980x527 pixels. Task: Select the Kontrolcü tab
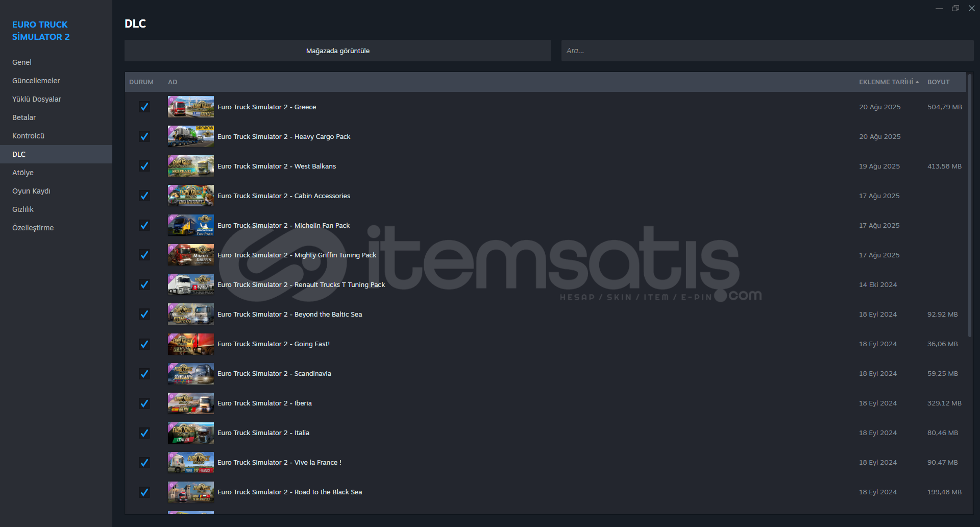coord(56,136)
